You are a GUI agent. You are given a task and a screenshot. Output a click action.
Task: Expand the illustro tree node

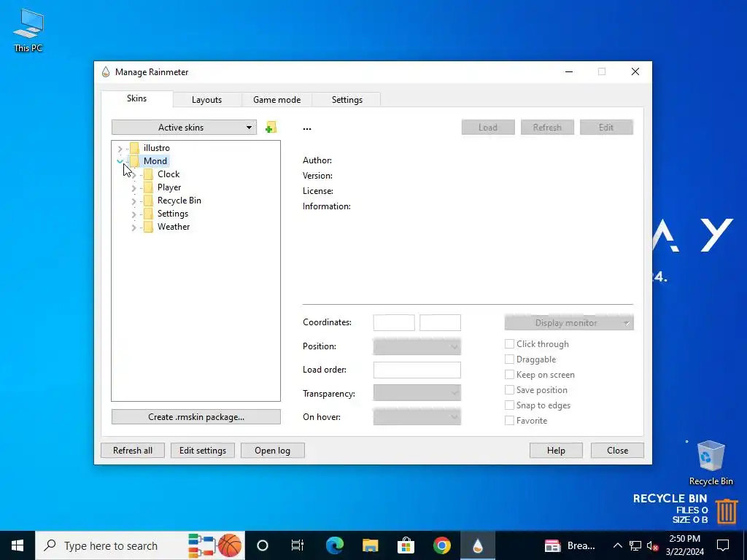[x=120, y=149]
